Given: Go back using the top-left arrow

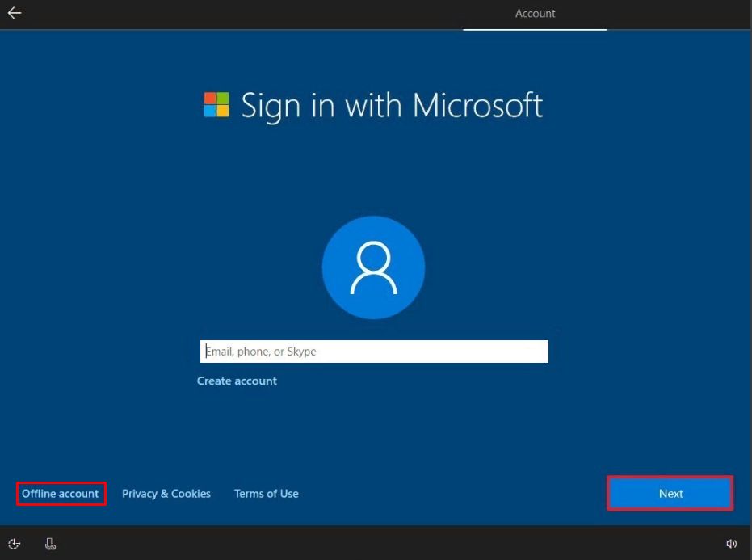Looking at the screenshot, I should coord(15,13).
